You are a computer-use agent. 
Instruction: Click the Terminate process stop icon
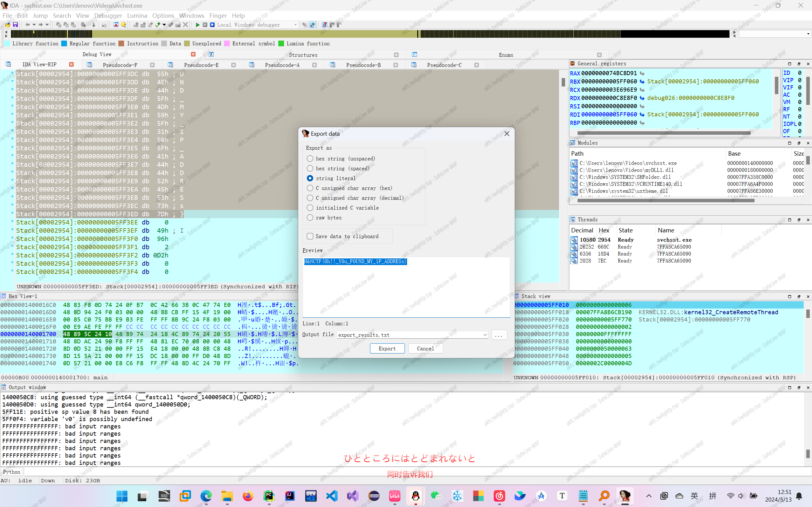point(212,25)
